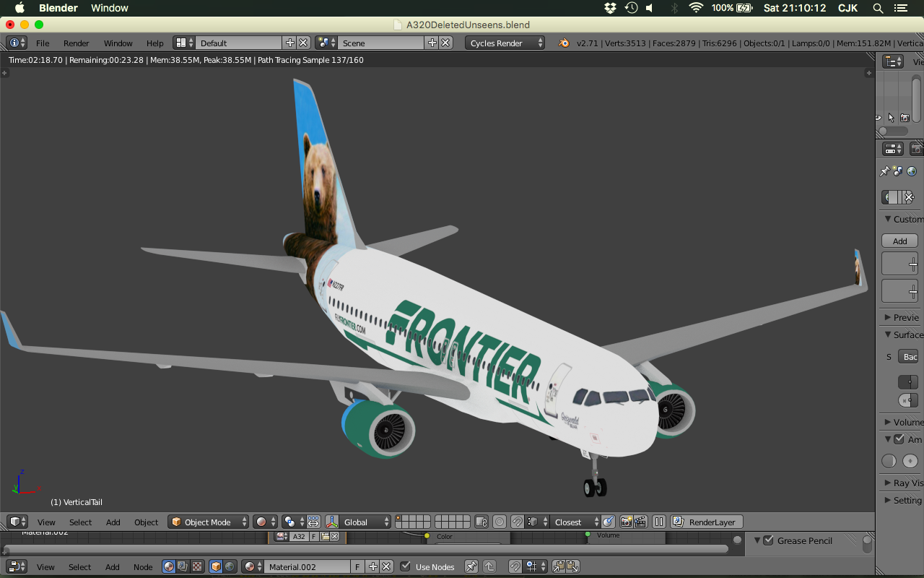The width and height of the screenshot is (924, 578).
Task: Open the Info editor type selector
Action: point(17,43)
